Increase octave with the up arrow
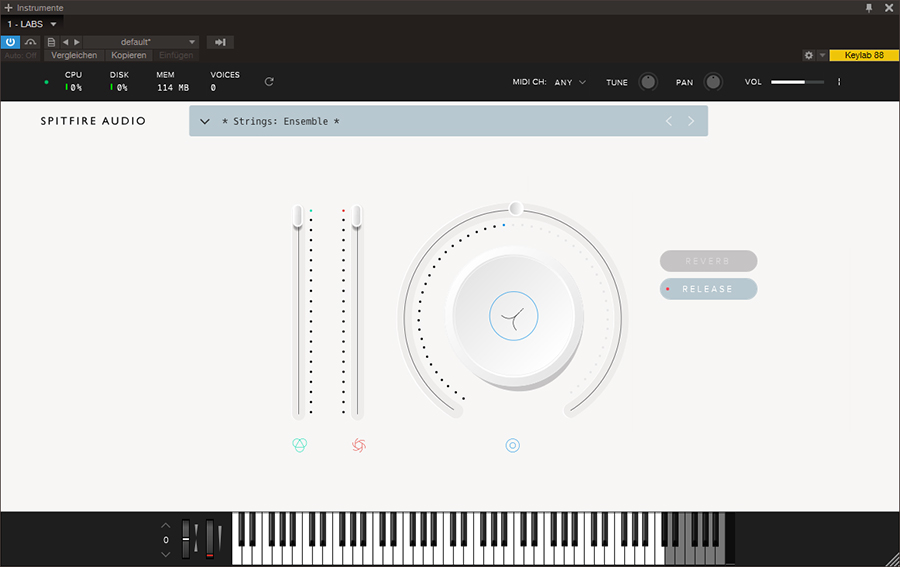Image resolution: width=900 pixels, height=567 pixels. click(x=165, y=525)
